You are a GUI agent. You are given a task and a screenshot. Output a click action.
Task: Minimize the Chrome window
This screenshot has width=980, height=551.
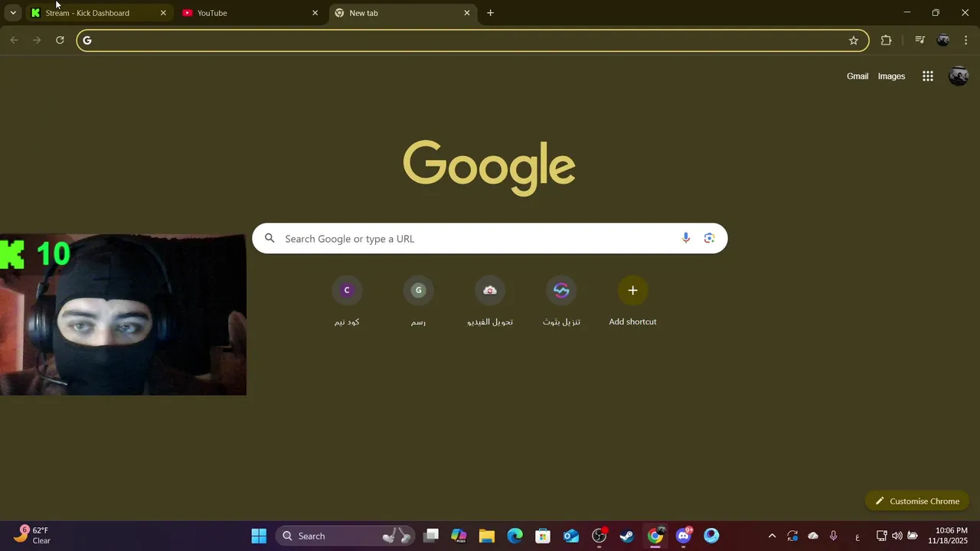point(906,13)
